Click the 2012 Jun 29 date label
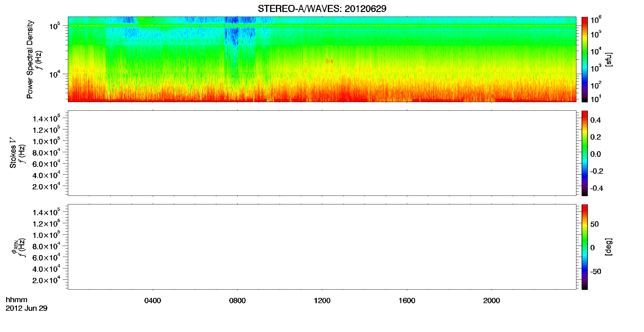This screenshot has height=332, width=644. click(26, 308)
